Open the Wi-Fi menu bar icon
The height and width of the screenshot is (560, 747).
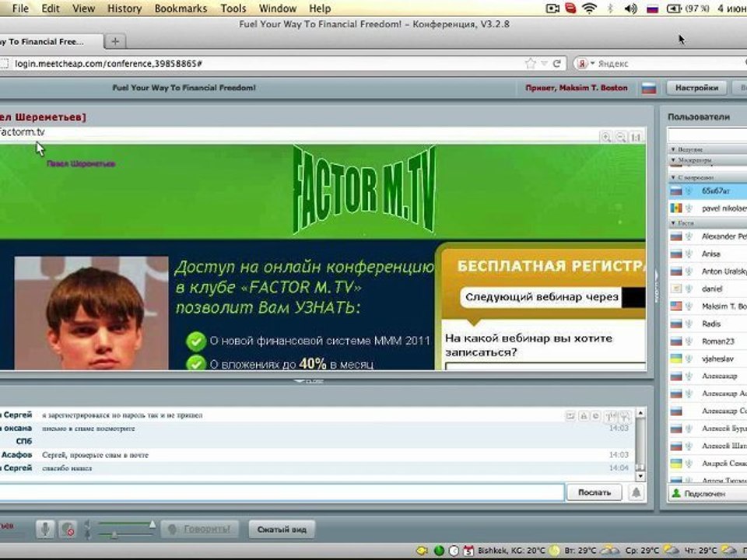590,8
